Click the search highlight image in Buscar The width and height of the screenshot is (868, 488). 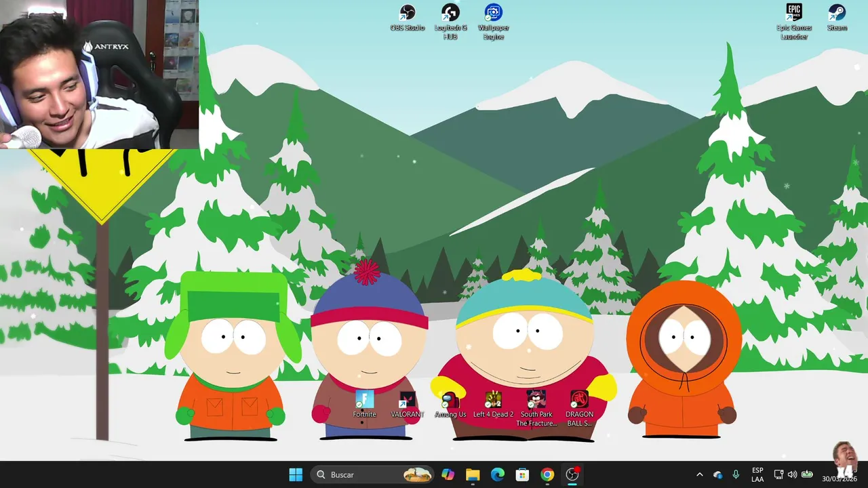[417, 474]
